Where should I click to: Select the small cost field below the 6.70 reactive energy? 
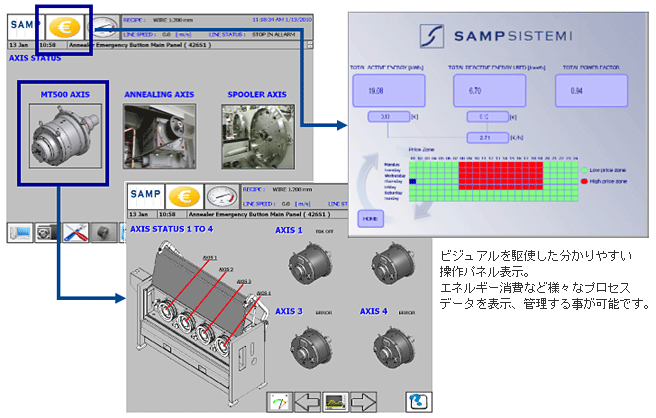488,117
